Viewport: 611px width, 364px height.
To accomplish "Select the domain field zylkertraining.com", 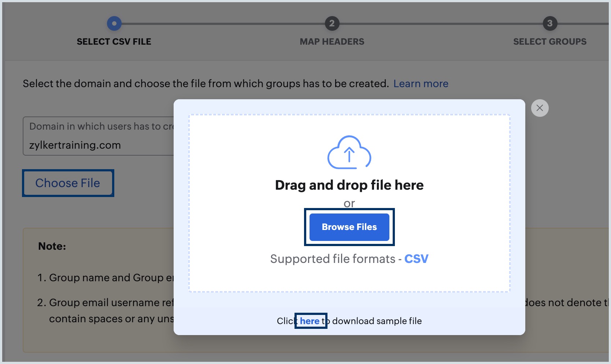I will (99, 136).
